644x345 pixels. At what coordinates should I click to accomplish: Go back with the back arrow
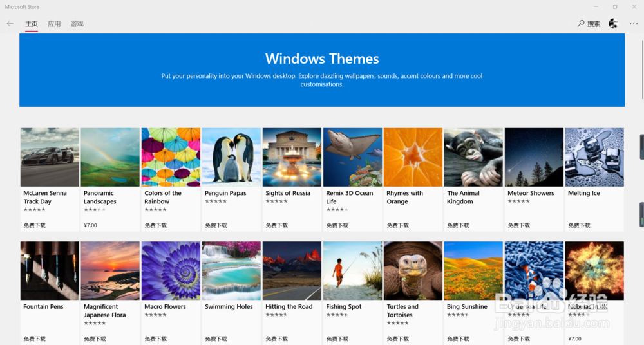[10, 24]
